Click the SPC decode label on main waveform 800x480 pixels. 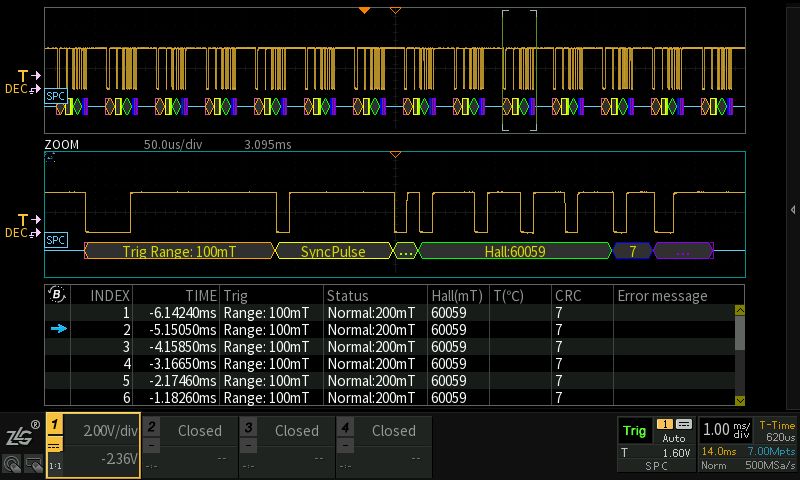(56, 95)
